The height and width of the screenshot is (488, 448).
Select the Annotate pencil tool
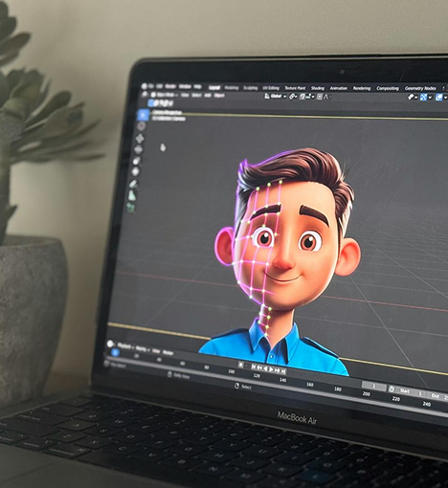(133, 184)
